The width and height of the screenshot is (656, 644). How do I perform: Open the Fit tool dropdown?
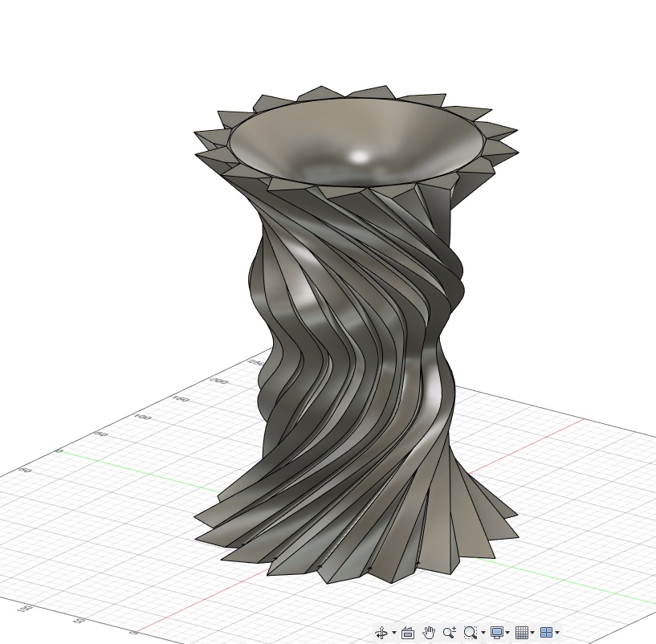pyautogui.click(x=483, y=632)
